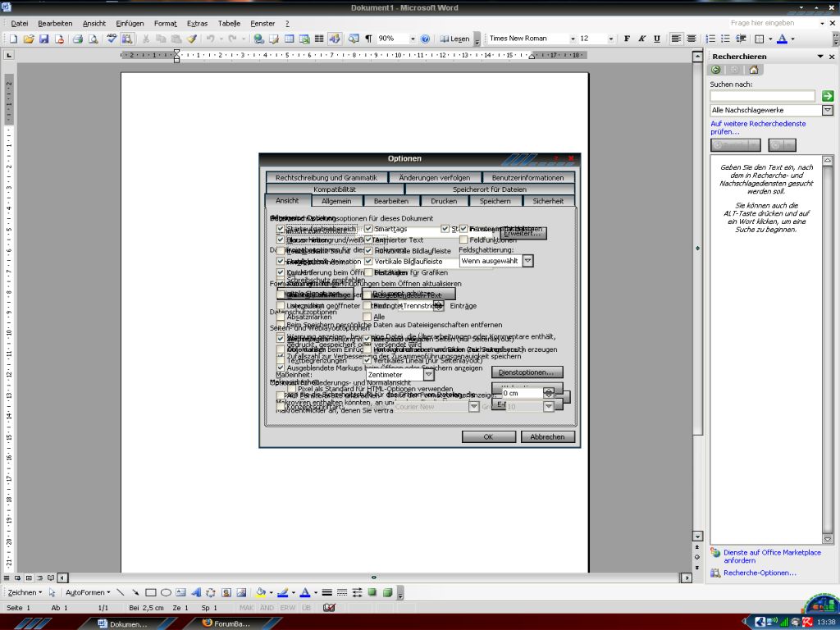
Task: Toggle the Textbegrenzungen checkbox
Action: point(281,361)
